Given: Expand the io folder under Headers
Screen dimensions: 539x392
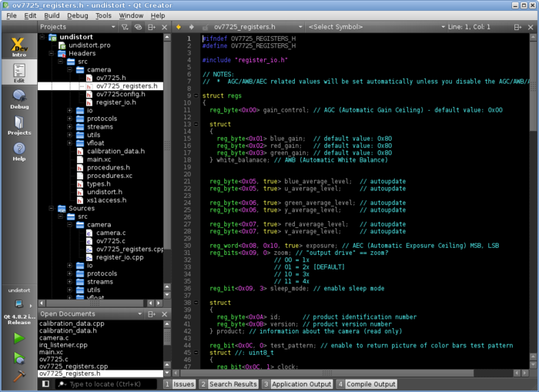Looking at the screenshot, I should tap(70, 110).
